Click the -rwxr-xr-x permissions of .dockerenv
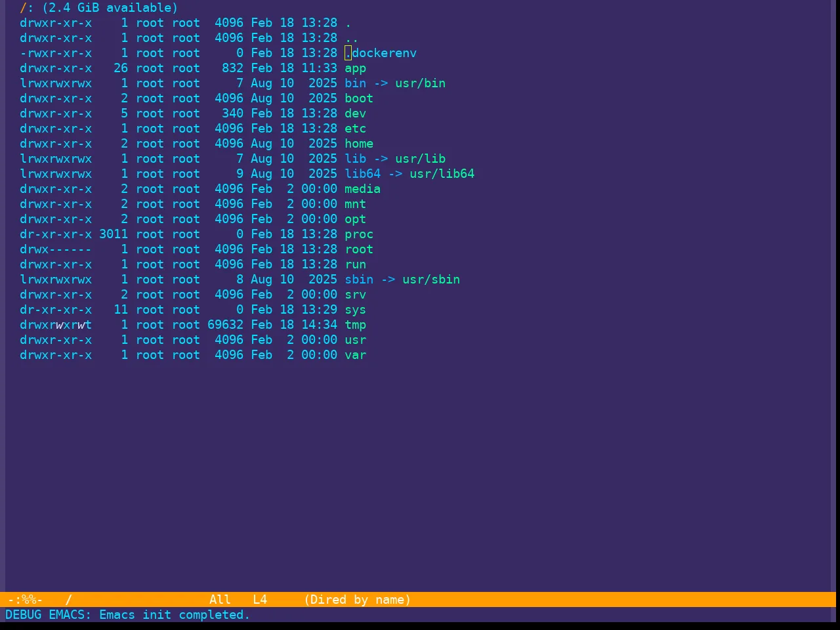The image size is (840, 630). pos(56,53)
